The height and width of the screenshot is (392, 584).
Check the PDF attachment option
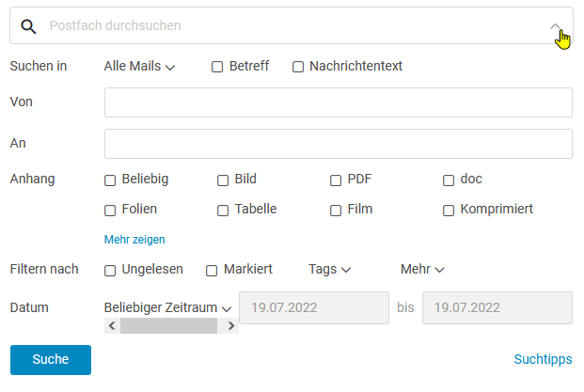point(336,180)
